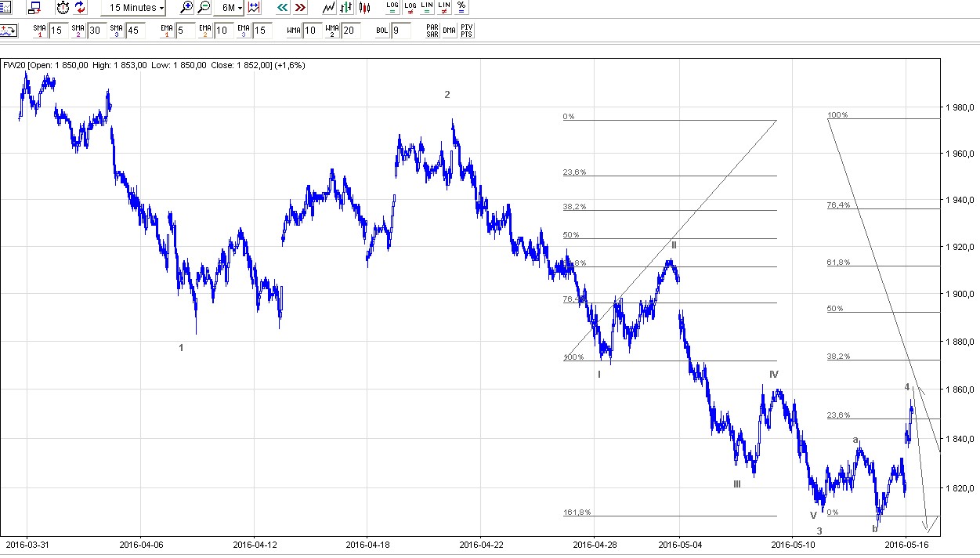980x558 pixels.
Task: Toggle the PAR SAR indicator
Action: click(432, 31)
